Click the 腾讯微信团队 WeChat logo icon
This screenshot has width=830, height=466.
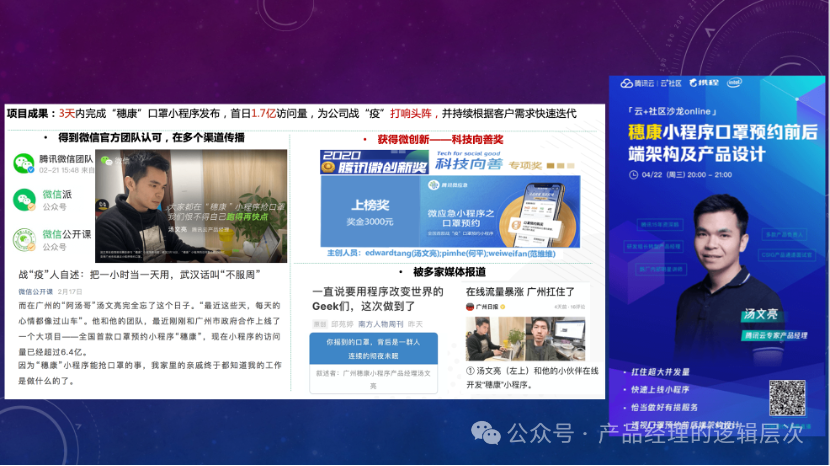24,163
